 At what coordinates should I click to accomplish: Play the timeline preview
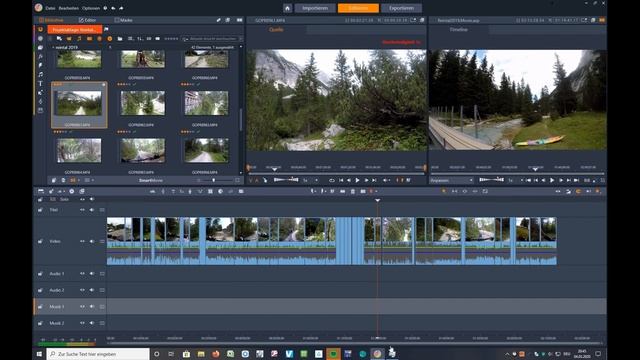(552, 180)
